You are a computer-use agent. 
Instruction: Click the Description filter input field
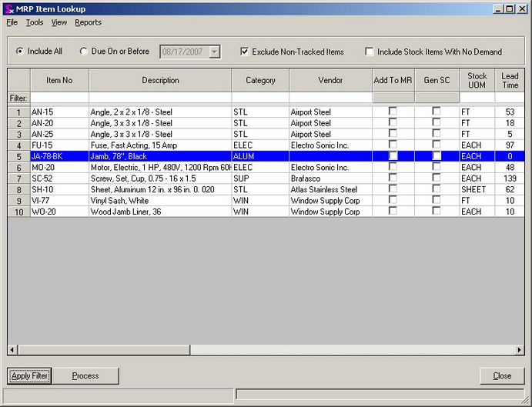pyautogui.click(x=160, y=98)
